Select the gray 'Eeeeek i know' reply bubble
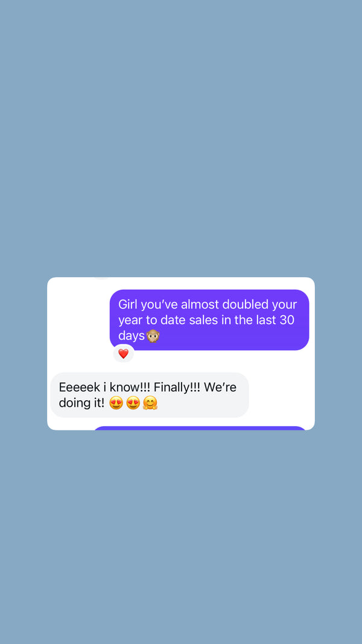The height and width of the screenshot is (644, 362). click(150, 395)
